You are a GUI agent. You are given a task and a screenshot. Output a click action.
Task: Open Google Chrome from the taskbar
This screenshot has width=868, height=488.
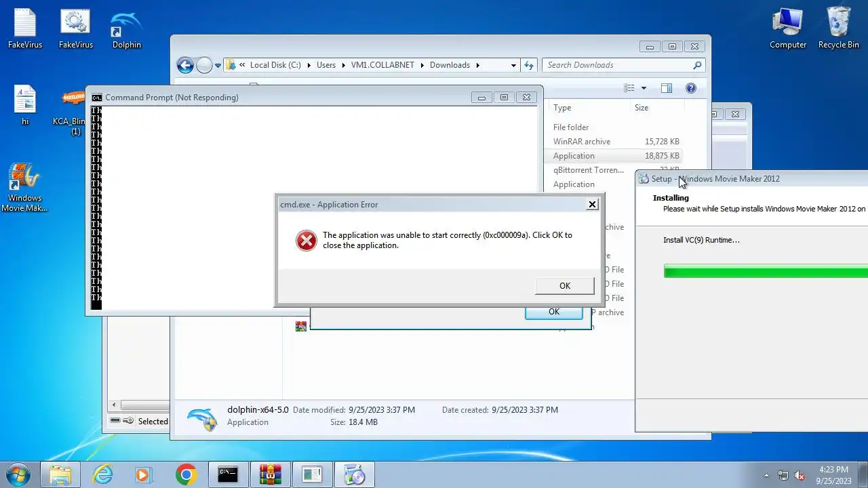click(186, 474)
